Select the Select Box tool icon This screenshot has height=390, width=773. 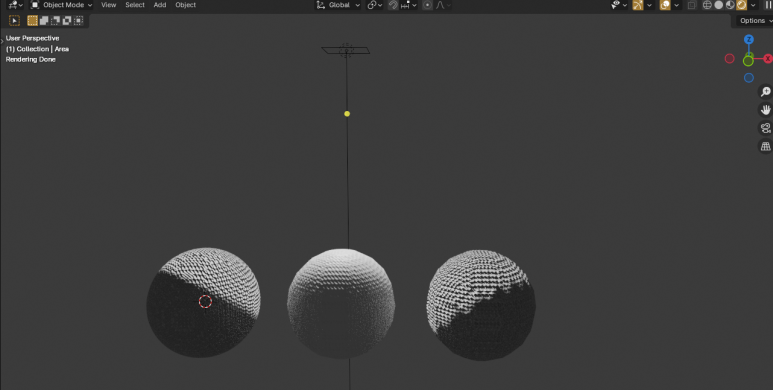(x=14, y=21)
